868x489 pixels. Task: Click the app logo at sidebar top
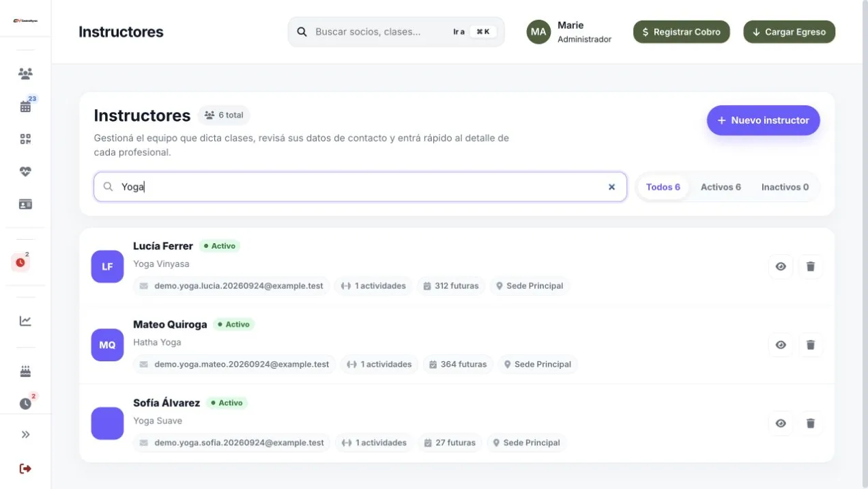coord(25,20)
